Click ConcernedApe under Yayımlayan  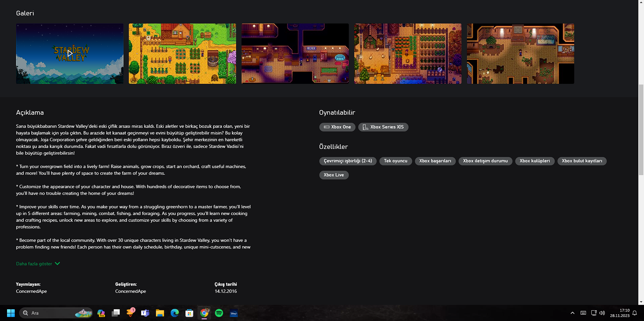[32, 291]
